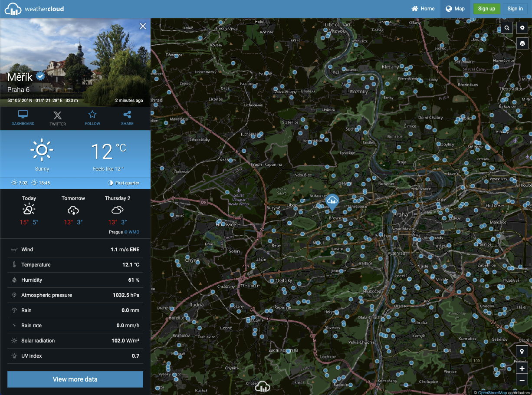
Task: Open map search magnifier icon
Action: point(507,28)
